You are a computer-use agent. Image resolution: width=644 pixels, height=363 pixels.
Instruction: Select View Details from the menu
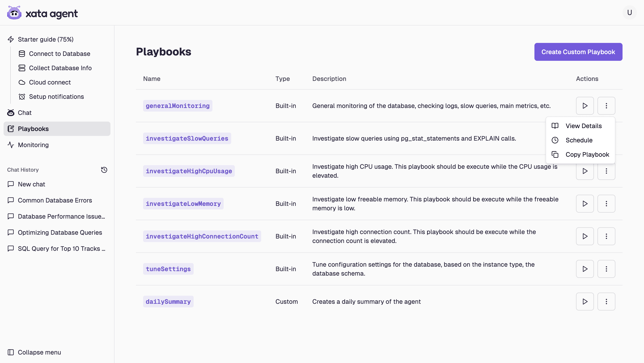[583, 126]
